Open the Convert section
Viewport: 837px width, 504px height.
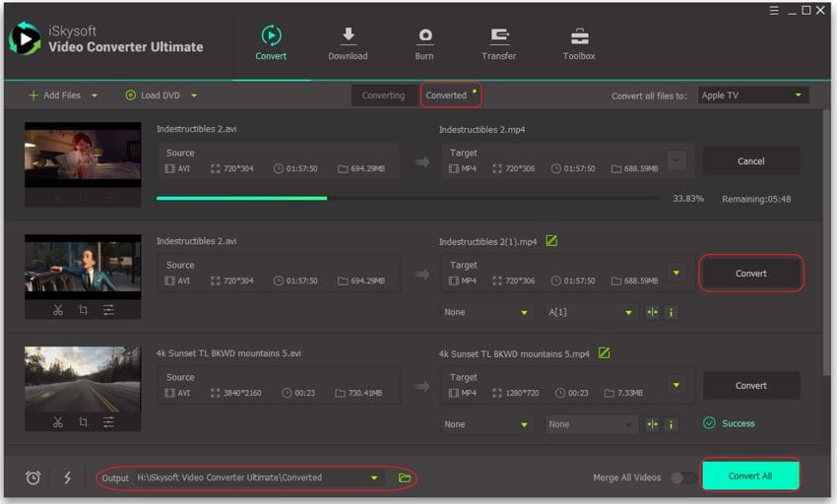pos(271,42)
